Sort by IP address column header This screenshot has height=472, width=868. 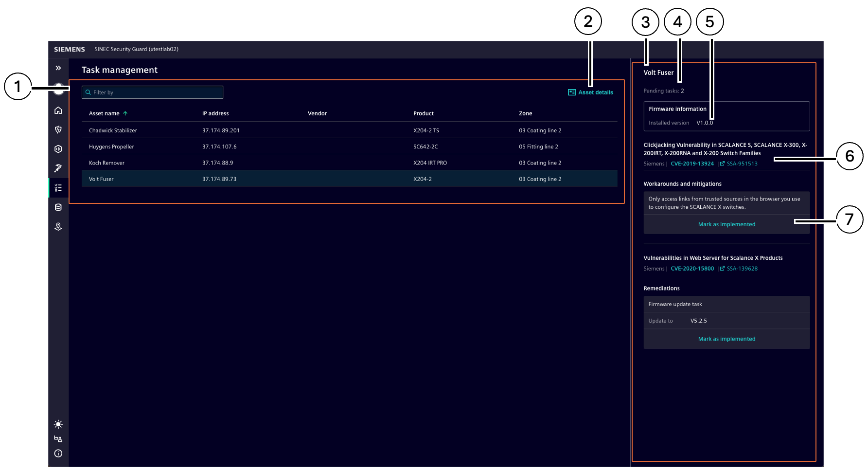click(215, 113)
